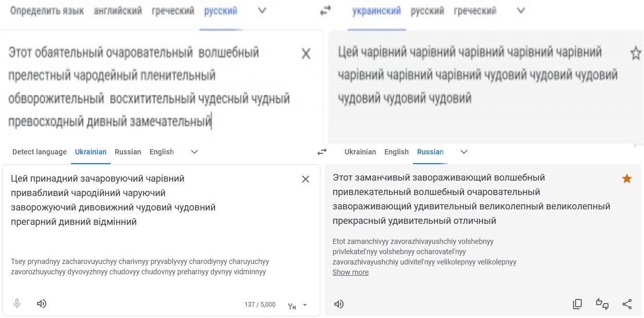The height and width of the screenshot is (318, 644).
Task: Share the translation via share icon
Action: 627,304
